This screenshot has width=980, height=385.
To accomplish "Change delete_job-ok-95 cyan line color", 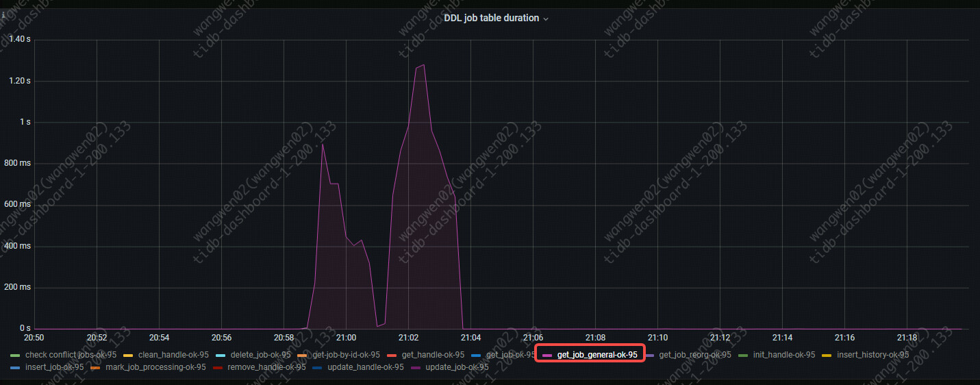I will click(x=221, y=355).
